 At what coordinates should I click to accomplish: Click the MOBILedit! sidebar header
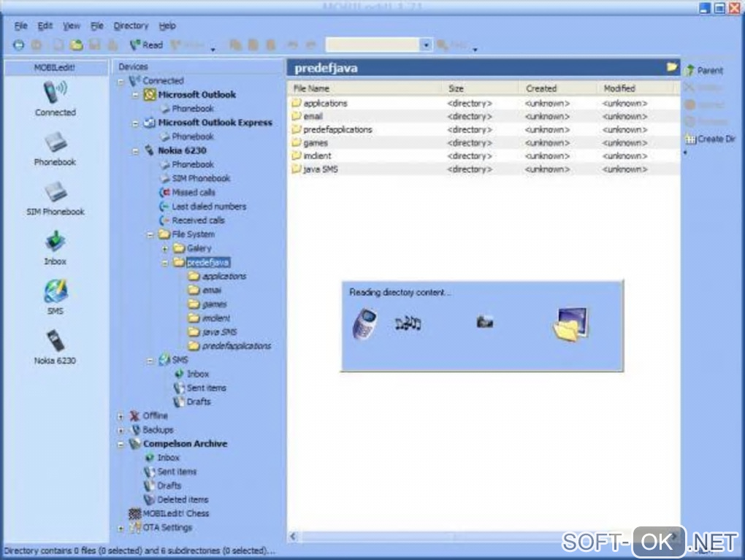coord(55,67)
